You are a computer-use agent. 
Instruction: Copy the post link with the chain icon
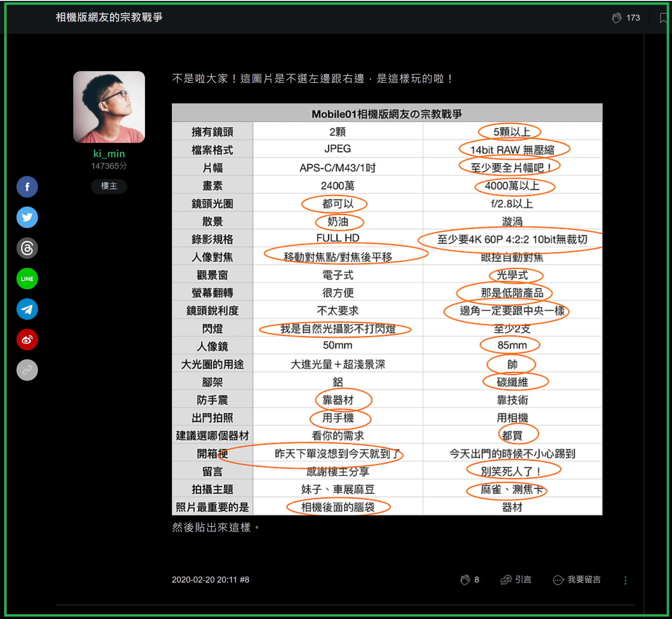point(27,370)
